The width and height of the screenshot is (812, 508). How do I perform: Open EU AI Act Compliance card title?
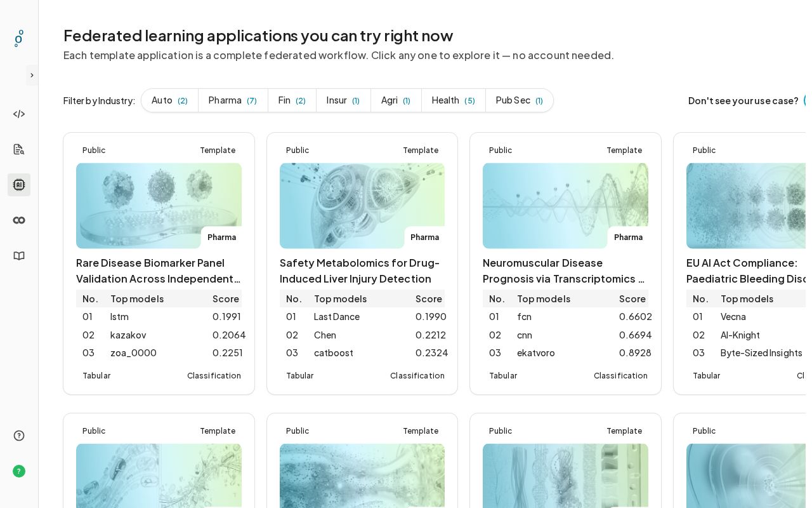[x=746, y=271]
